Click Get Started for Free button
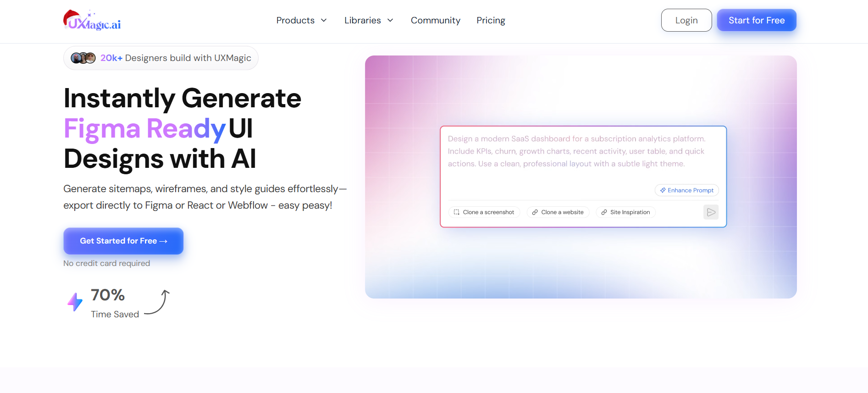 coord(123,241)
